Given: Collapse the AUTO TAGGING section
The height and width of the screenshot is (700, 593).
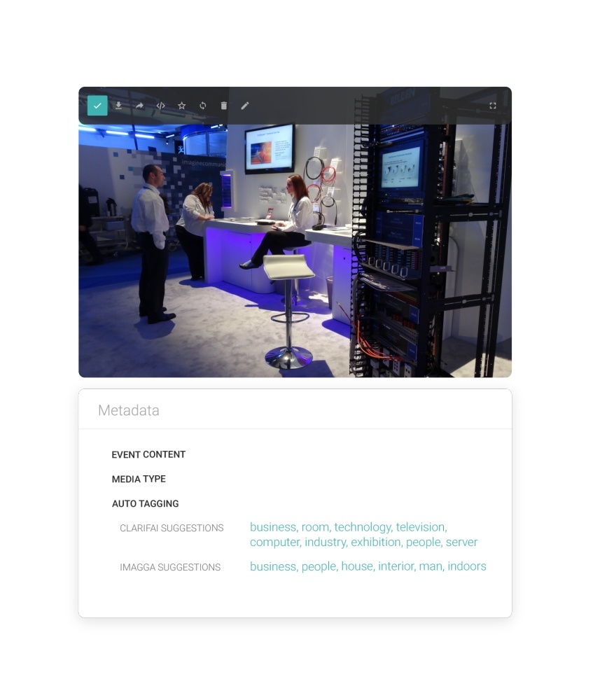Looking at the screenshot, I should point(145,503).
